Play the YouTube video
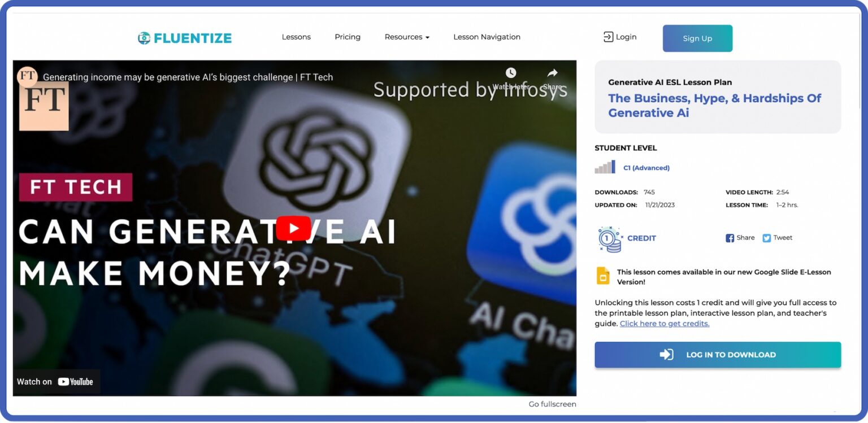Screen dimensions: 868x423 293,228
